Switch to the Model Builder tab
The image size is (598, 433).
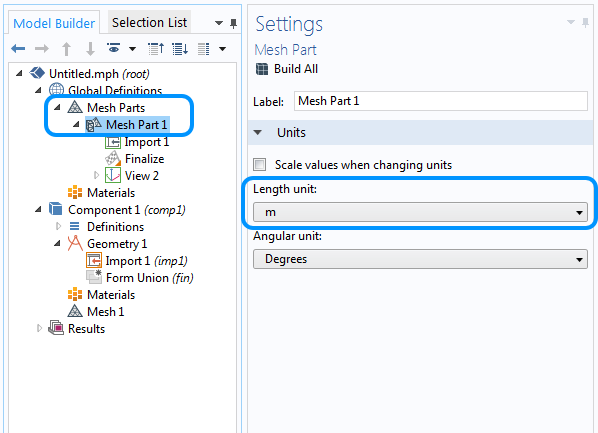tap(54, 23)
